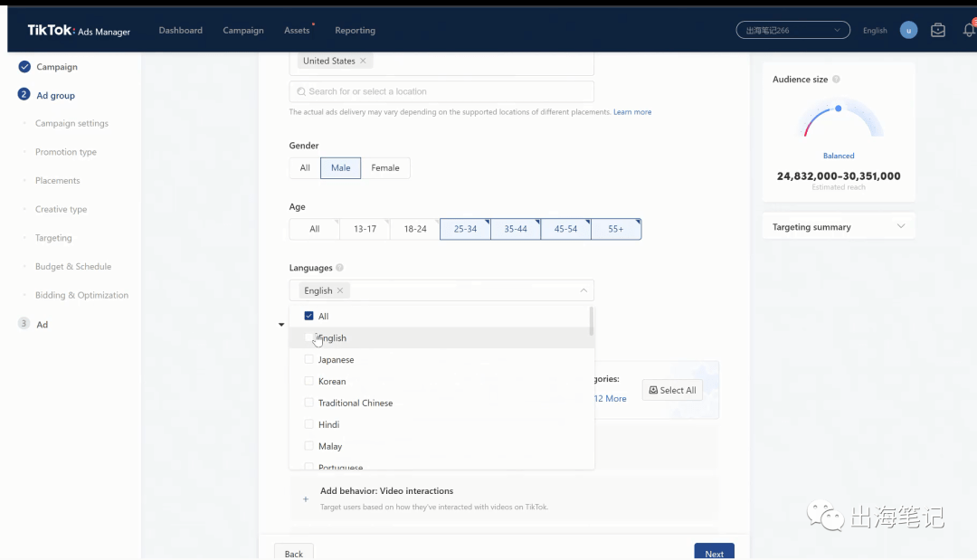Image resolution: width=977 pixels, height=560 pixels.
Task: Collapse the Languages dropdown arrow
Action: pos(583,290)
